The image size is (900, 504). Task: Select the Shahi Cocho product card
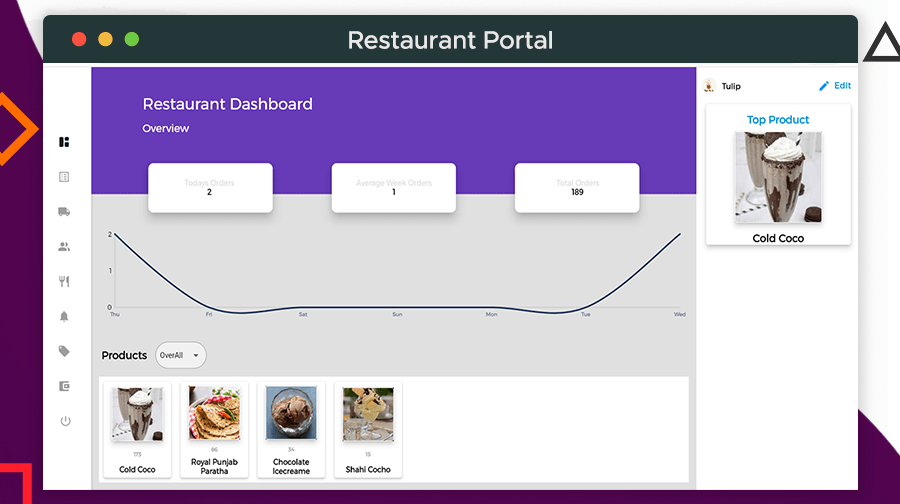coord(368,429)
